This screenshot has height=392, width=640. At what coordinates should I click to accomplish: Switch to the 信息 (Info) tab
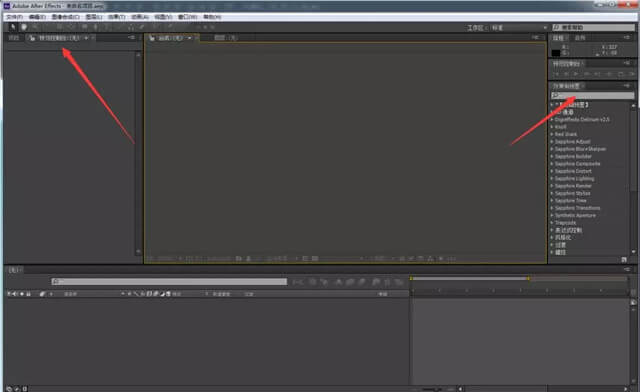(x=558, y=38)
